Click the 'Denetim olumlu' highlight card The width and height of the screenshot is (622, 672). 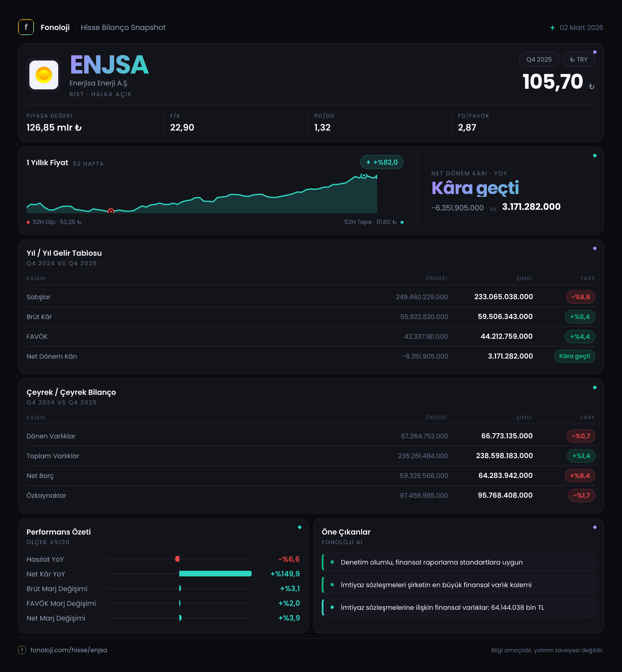click(458, 562)
